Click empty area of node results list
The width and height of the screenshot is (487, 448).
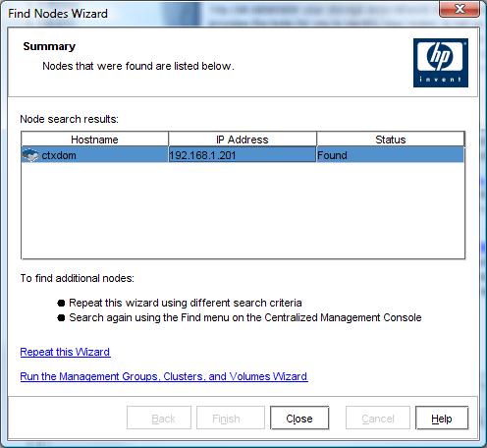coord(243,209)
